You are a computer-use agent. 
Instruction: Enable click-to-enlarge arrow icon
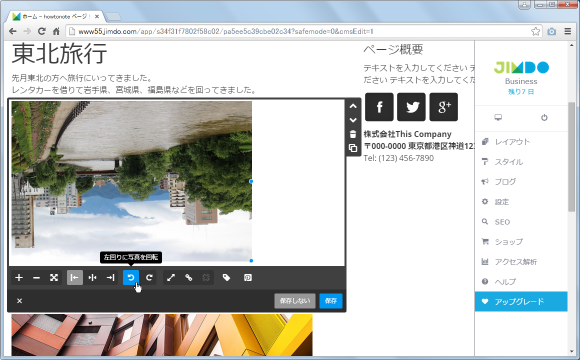pyautogui.click(x=171, y=277)
